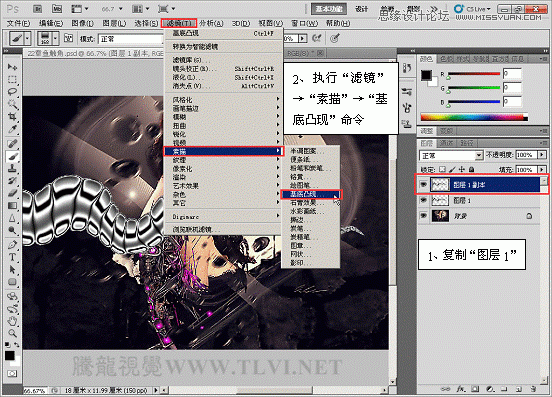This screenshot has height=397, width=552.
Task: Toggle lock image pixels
Action: point(452,169)
